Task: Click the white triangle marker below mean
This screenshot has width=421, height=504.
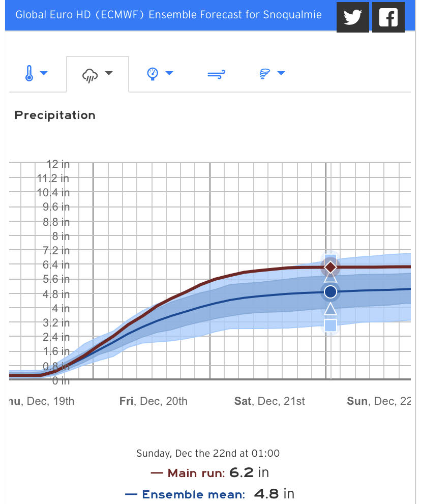Action: point(330,309)
